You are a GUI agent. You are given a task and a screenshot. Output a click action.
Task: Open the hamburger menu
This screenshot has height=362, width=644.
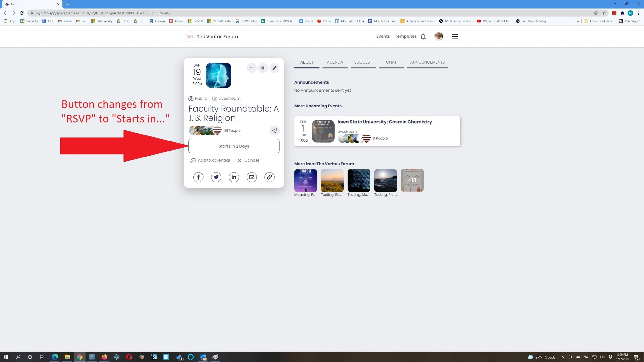click(x=455, y=37)
